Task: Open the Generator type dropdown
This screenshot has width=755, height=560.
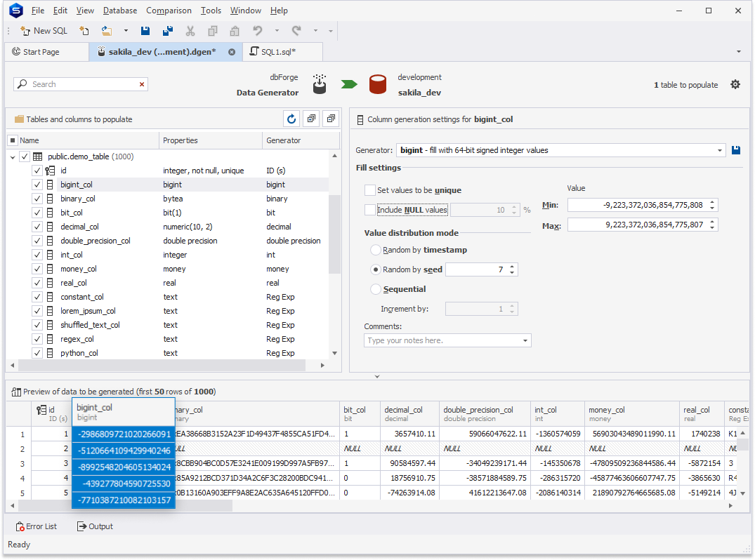Action: tap(720, 150)
